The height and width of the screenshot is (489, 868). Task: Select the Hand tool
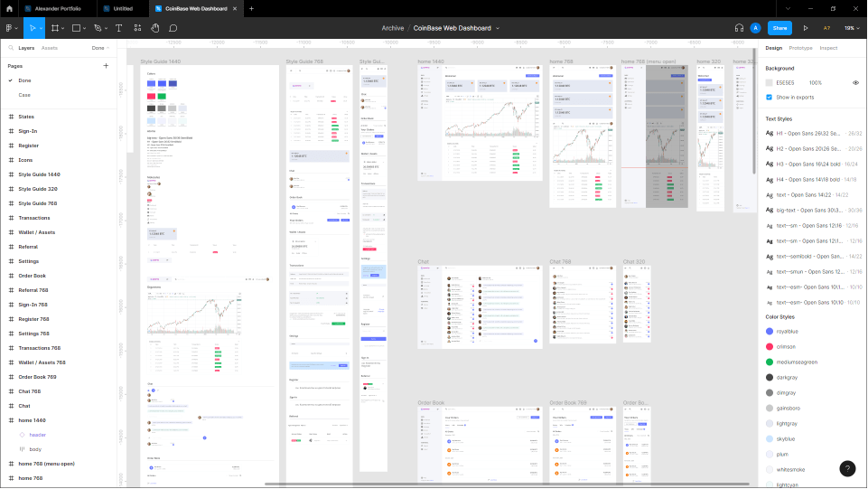click(x=155, y=28)
